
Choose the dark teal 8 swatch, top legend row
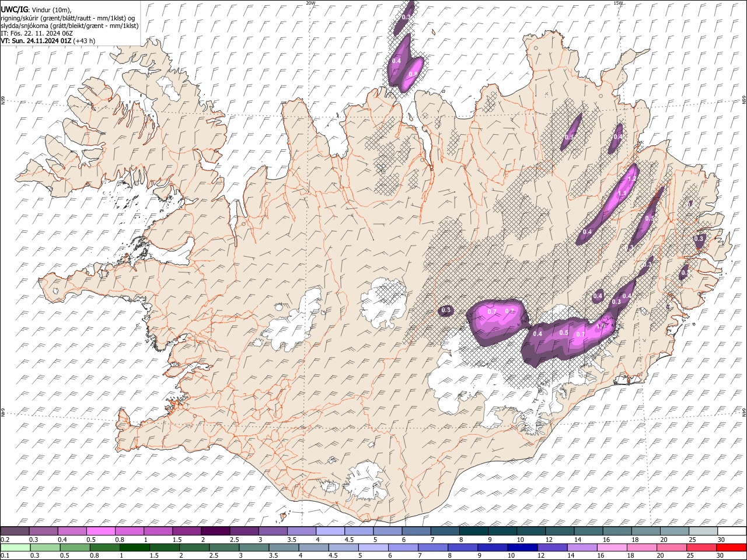474,531
